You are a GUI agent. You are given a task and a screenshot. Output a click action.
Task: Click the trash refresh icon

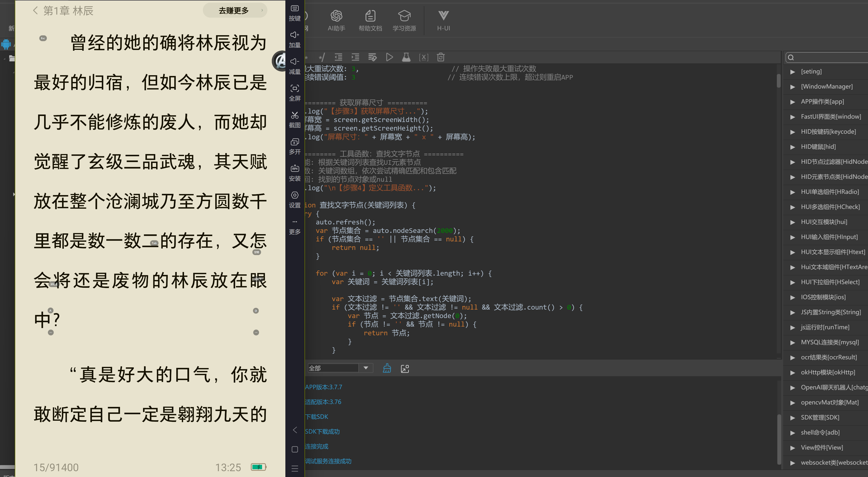(x=441, y=57)
